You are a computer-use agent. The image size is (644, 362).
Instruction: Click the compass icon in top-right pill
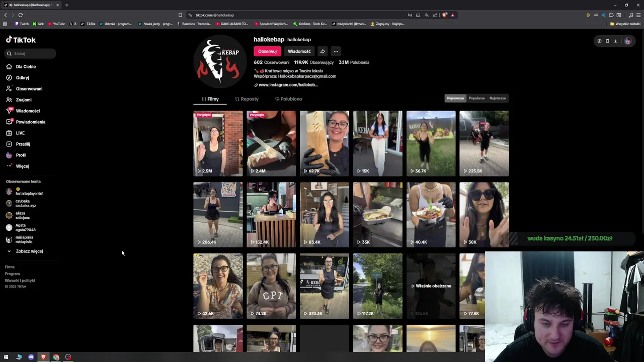(599, 41)
